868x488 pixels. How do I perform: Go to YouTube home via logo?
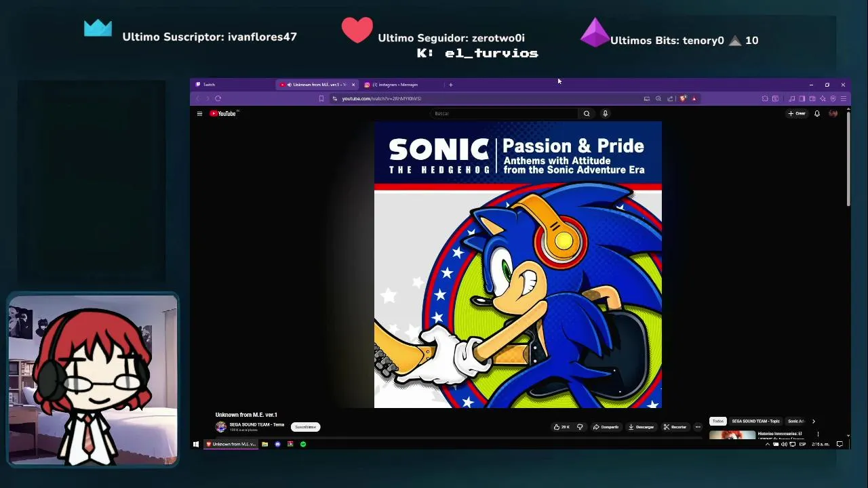tap(223, 114)
